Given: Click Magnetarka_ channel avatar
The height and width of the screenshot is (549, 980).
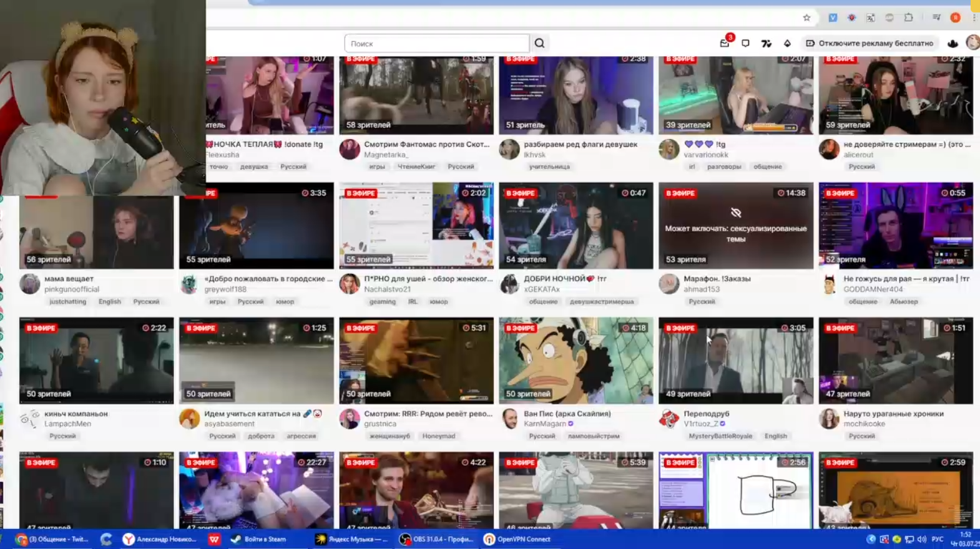Looking at the screenshot, I should point(350,149).
